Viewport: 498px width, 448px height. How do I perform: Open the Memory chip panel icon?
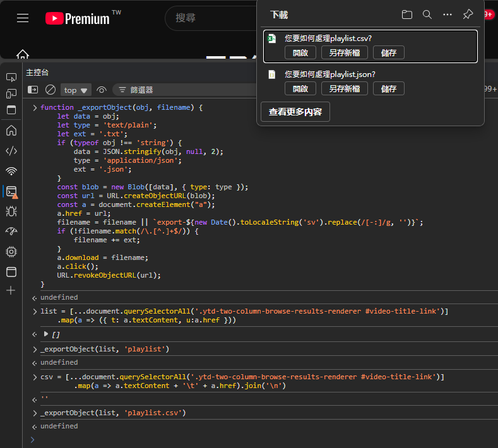[11, 252]
